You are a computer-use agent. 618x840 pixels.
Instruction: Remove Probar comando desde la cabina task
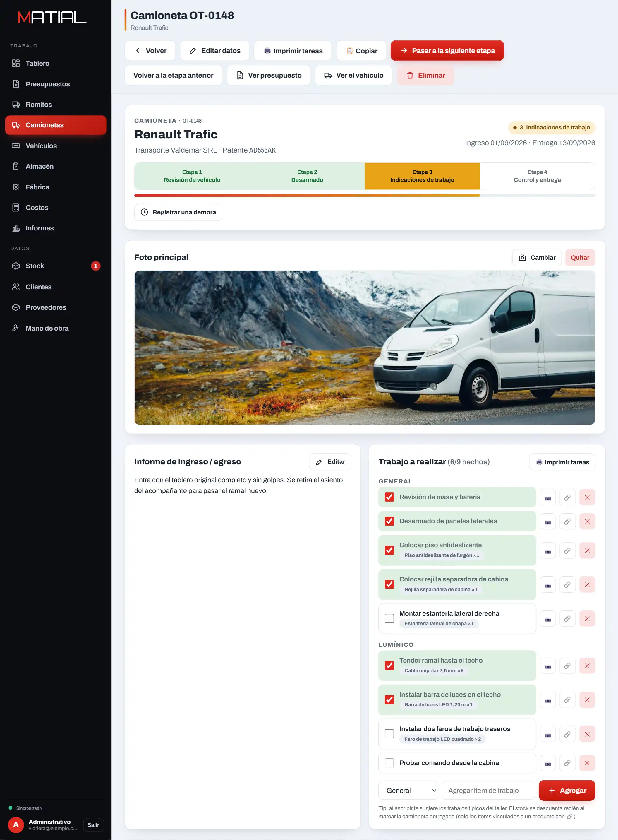pyautogui.click(x=587, y=763)
